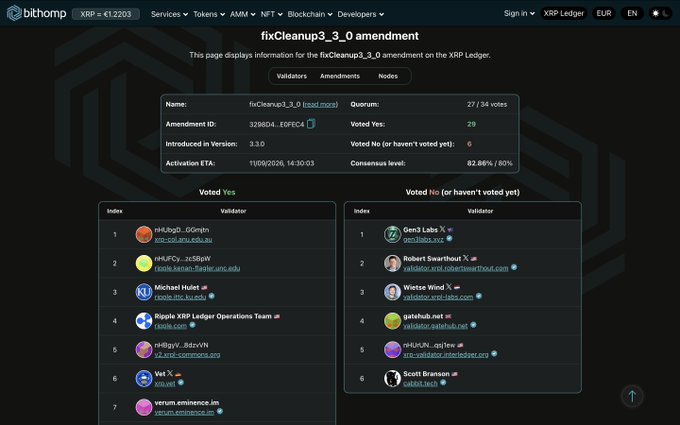The height and width of the screenshot is (425, 680).
Task: Select the Quorum '27 / 34 votes' value
Action: (x=487, y=105)
